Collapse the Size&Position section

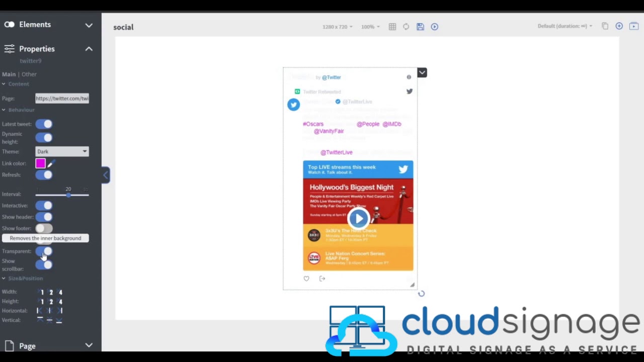click(x=4, y=279)
